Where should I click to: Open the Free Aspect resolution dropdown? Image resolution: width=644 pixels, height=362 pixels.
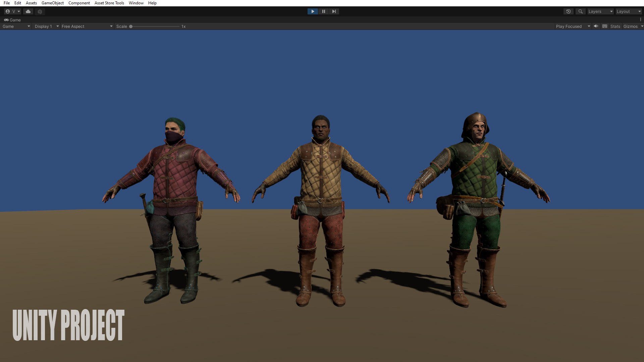pyautogui.click(x=87, y=26)
